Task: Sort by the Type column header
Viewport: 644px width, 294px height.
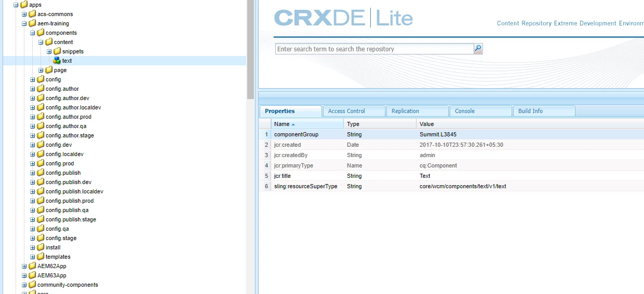Action: coord(380,124)
